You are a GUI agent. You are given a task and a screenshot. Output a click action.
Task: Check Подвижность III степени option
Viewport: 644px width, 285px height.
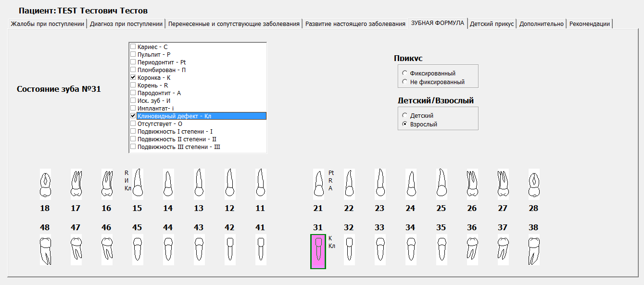(x=133, y=147)
